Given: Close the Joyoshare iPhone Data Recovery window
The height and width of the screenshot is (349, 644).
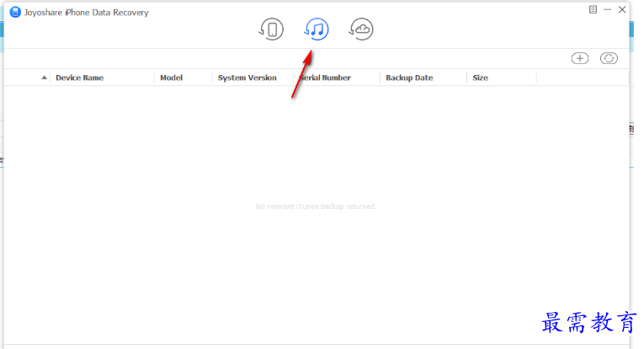Looking at the screenshot, I should click(622, 9).
